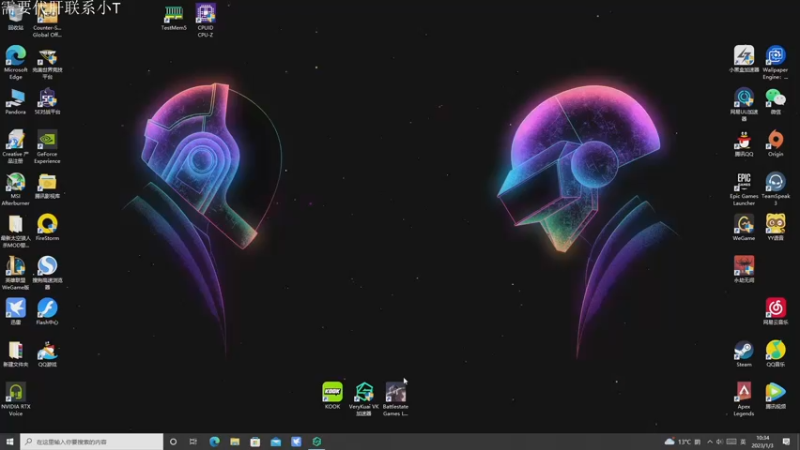Open Microsoft Store from the taskbar
The image size is (800, 450).
[255, 441]
